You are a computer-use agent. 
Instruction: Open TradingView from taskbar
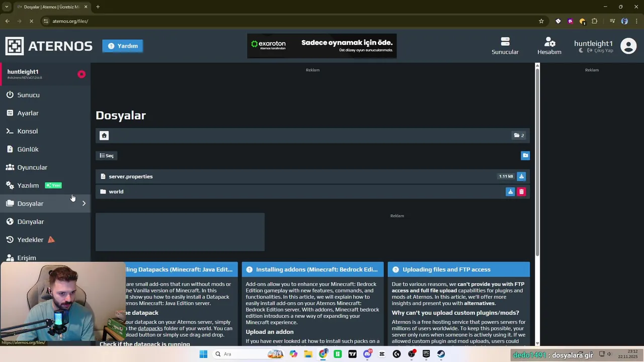pyautogui.click(x=352, y=354)
